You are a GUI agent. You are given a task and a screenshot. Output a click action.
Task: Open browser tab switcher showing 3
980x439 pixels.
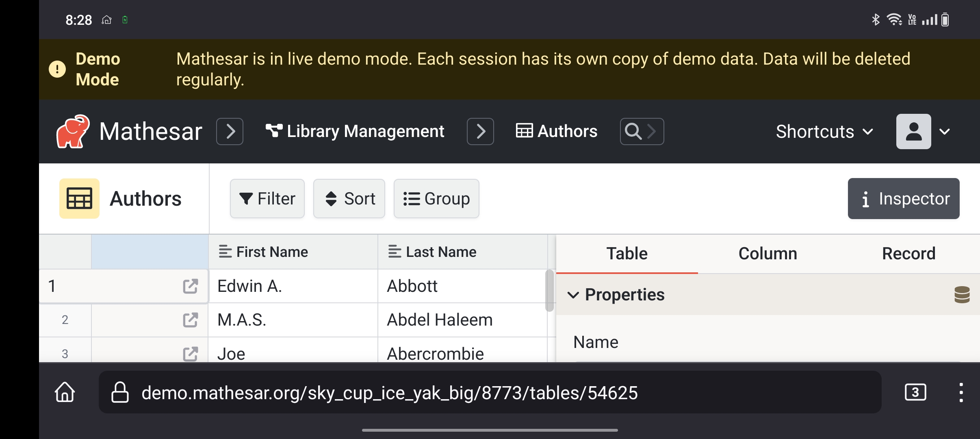pos(915,392)
